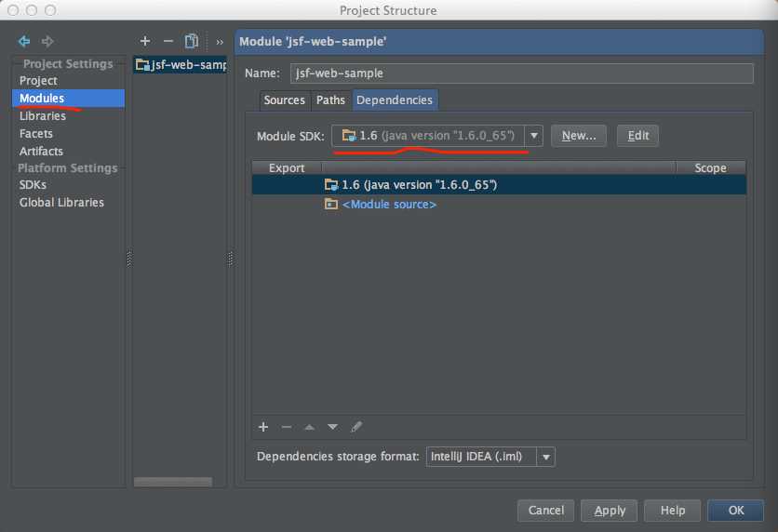
Task: Open Facets settings
Action: pyautogui.click(x=35, y=134)
